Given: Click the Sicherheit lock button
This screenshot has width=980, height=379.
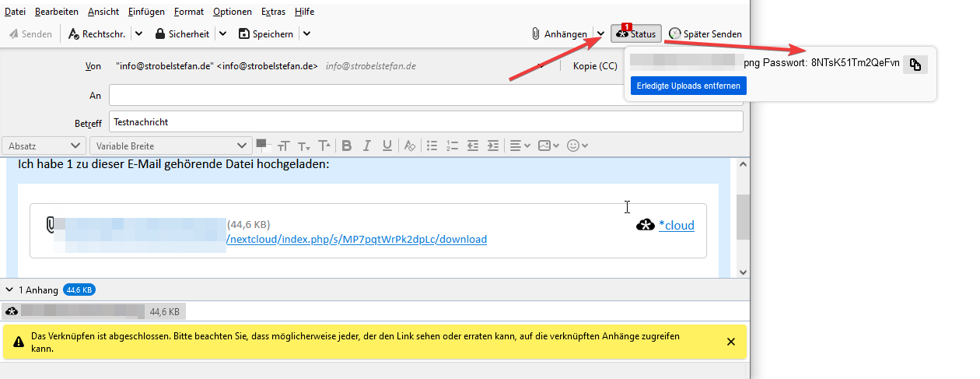Looking at the screenshot, I should point(182,34).
